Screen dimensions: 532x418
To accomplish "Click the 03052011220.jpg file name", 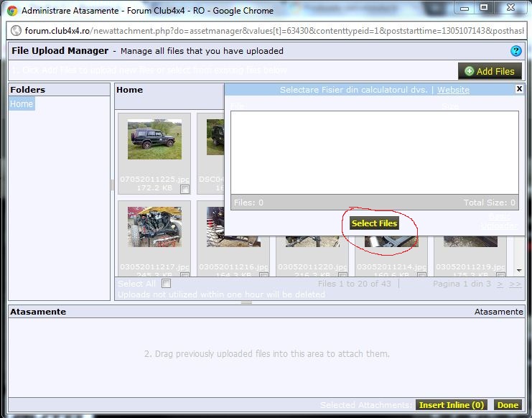I will coord(312,266).
